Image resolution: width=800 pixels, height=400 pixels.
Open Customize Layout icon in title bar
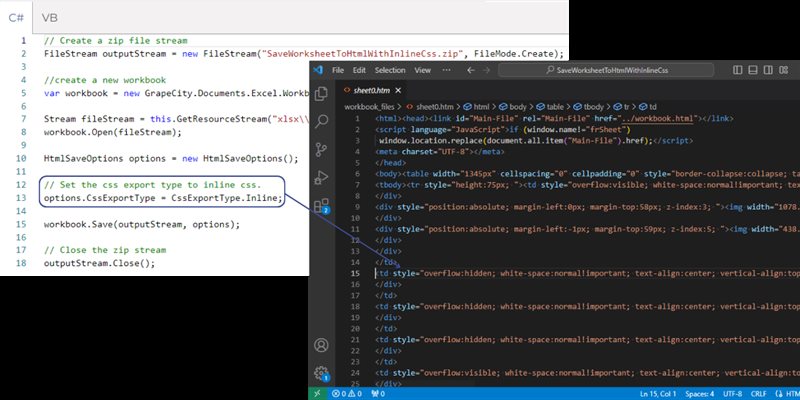784,70
